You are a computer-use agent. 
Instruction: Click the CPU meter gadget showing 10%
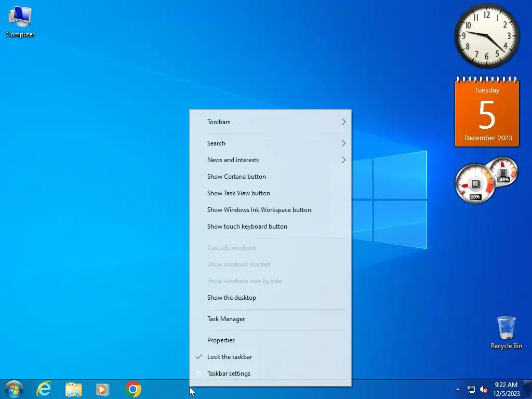(475, 184)
